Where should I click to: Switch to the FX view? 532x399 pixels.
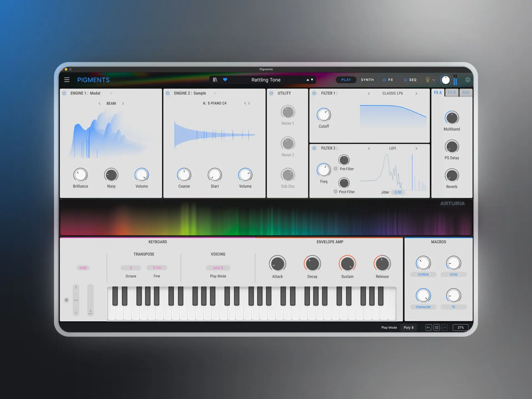391,80
